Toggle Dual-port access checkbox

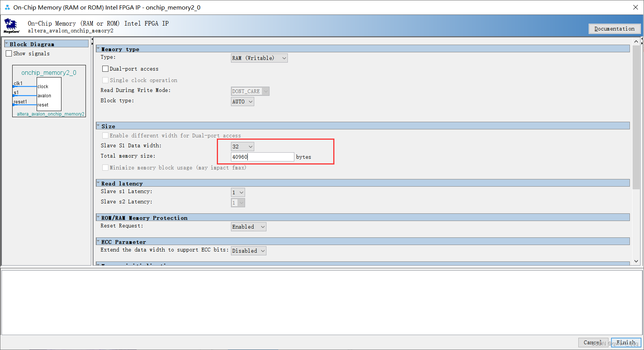tap(105, 69)
